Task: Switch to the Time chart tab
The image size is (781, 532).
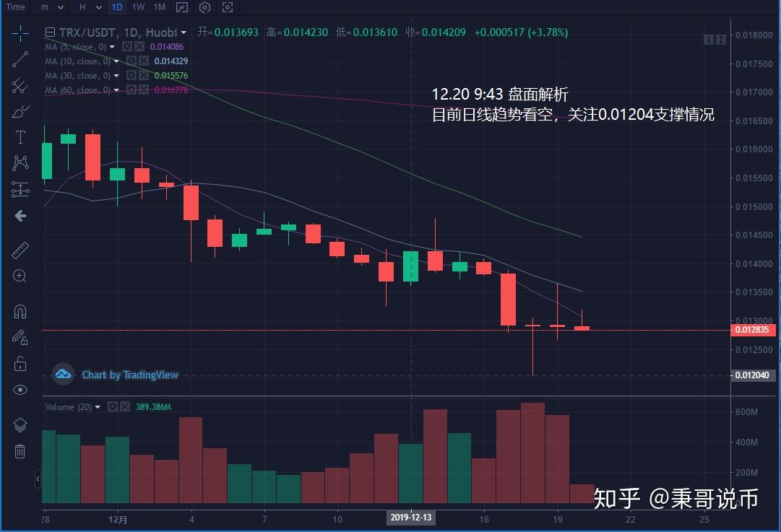Action: click(x=15, y=7)
